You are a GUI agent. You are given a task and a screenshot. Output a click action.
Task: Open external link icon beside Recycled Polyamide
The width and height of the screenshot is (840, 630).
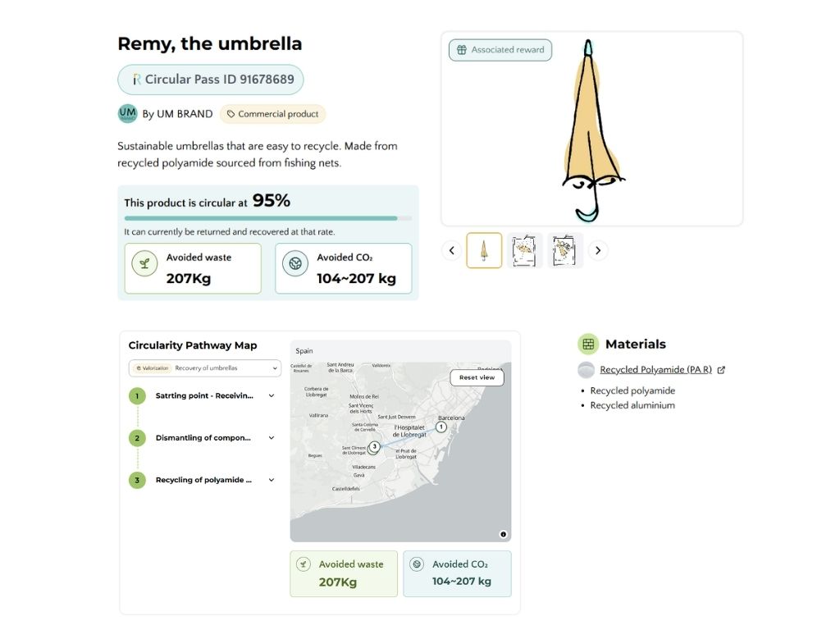[721, 370]
